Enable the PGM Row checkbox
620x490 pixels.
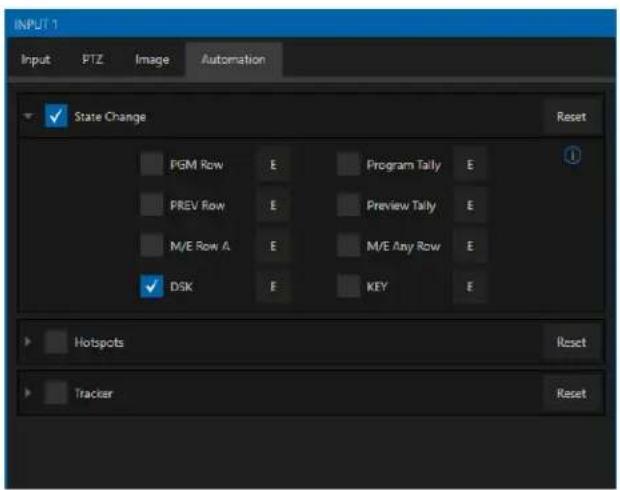click(152, 165)
